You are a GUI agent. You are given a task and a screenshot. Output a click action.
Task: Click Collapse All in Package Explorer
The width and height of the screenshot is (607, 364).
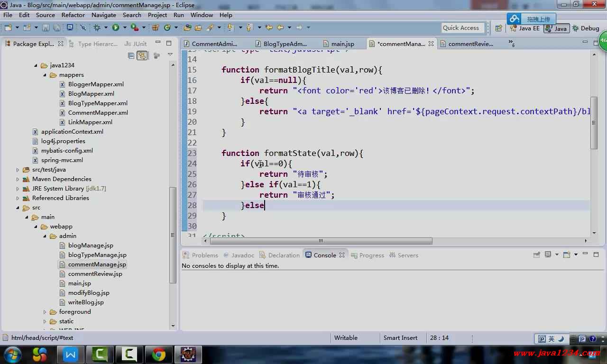coord(131,56)
